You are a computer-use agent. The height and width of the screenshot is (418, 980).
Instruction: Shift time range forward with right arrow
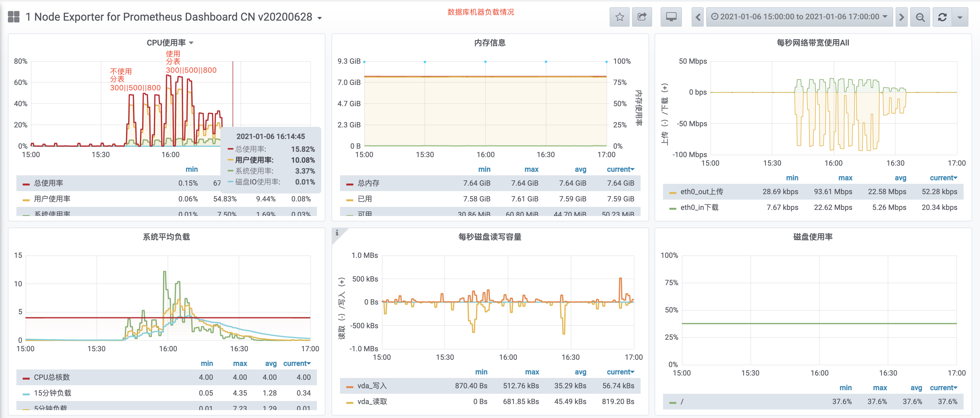(901, 17)
